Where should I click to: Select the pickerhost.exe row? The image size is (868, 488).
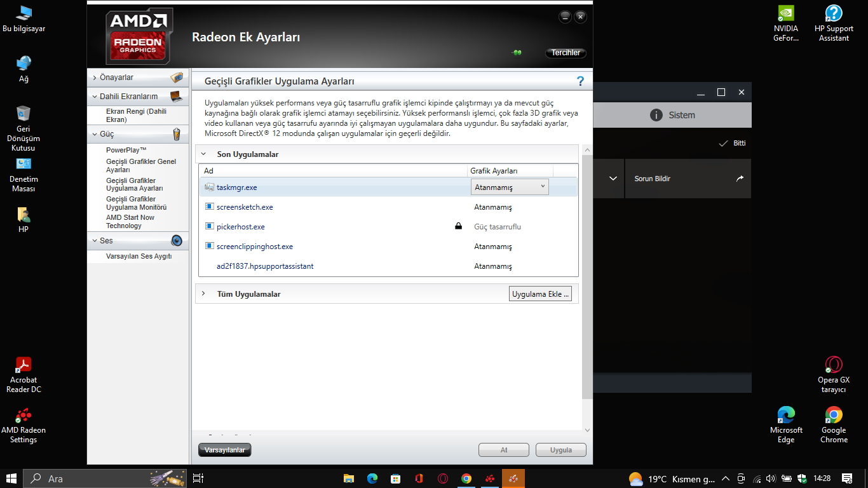point(388,227)
